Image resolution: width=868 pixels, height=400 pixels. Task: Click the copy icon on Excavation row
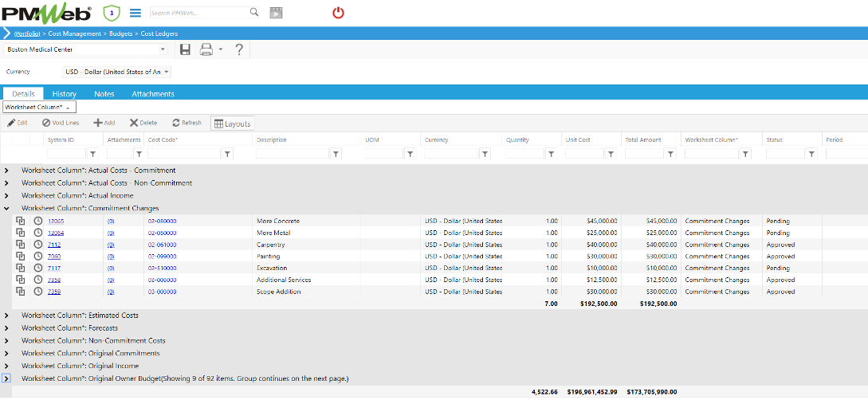tap(21, 268)
